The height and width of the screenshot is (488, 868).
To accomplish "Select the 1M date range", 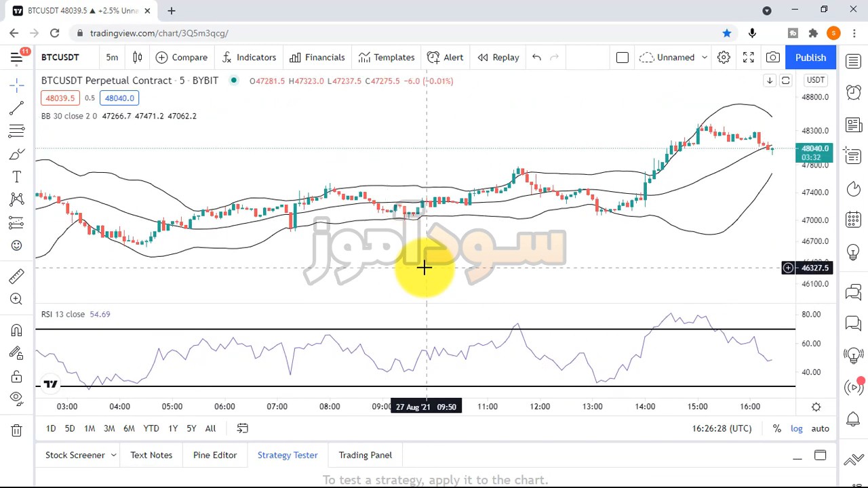I will pyautogui.click(x=90, y=428).
